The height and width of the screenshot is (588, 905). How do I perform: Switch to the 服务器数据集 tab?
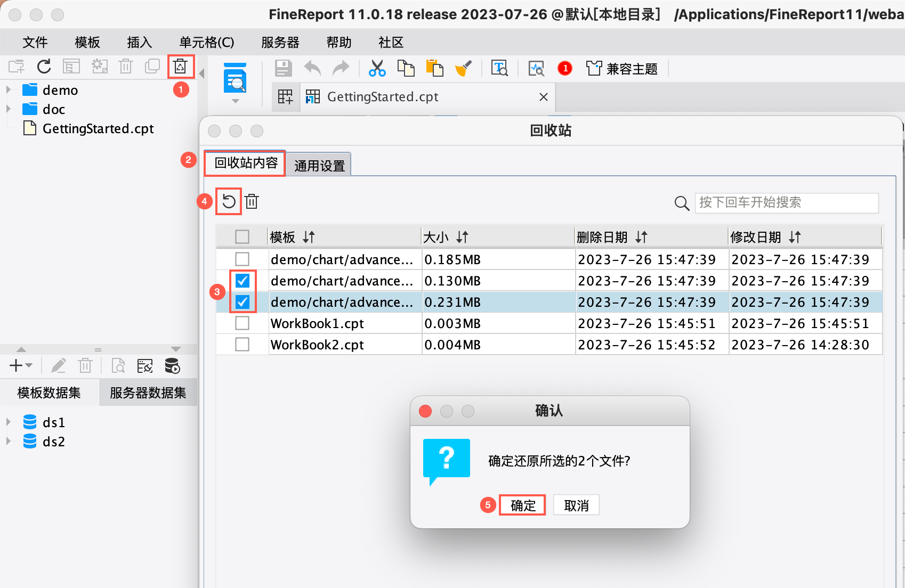point(148,393)
